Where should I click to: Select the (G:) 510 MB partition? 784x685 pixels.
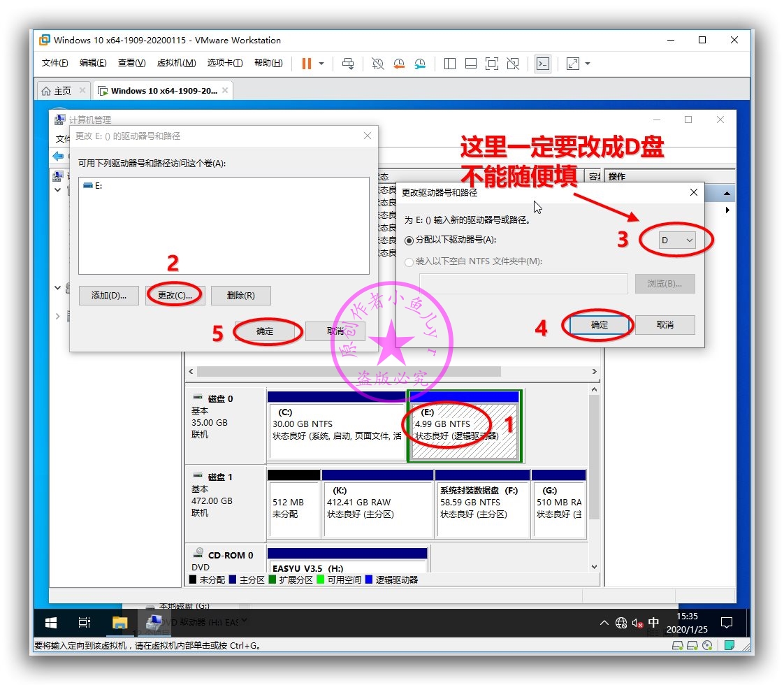[559, 503]
